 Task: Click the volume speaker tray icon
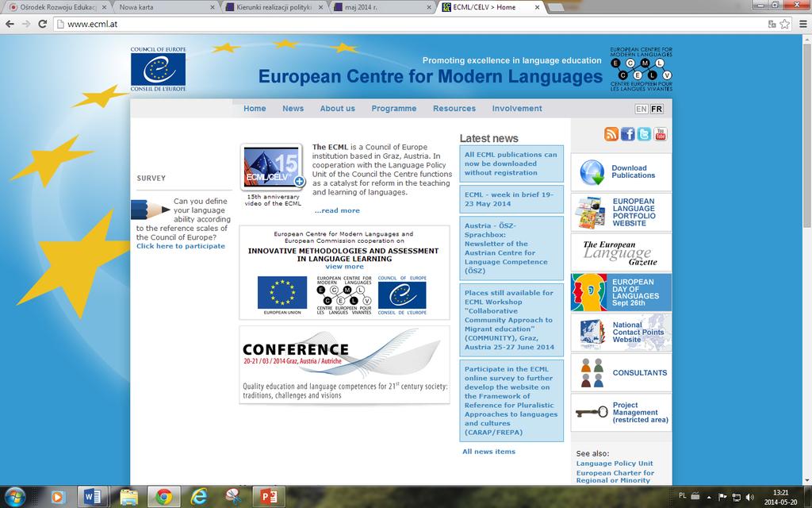coord(749,497)
